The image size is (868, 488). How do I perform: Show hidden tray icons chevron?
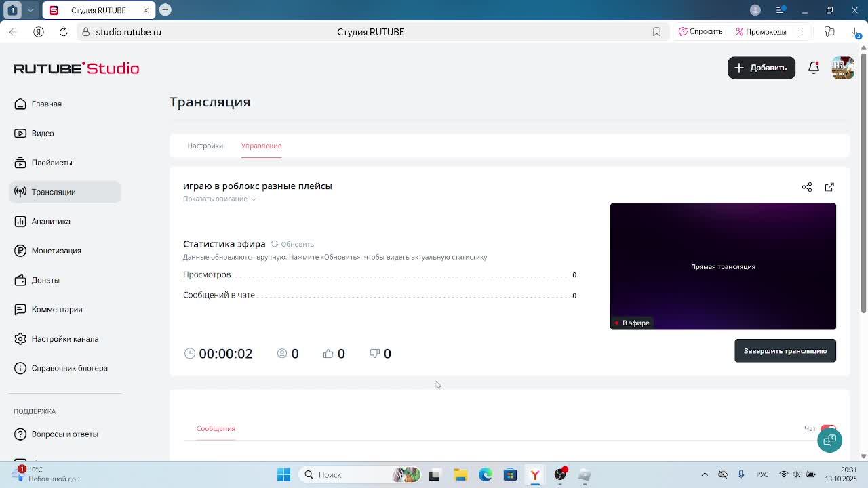point(705,474)
